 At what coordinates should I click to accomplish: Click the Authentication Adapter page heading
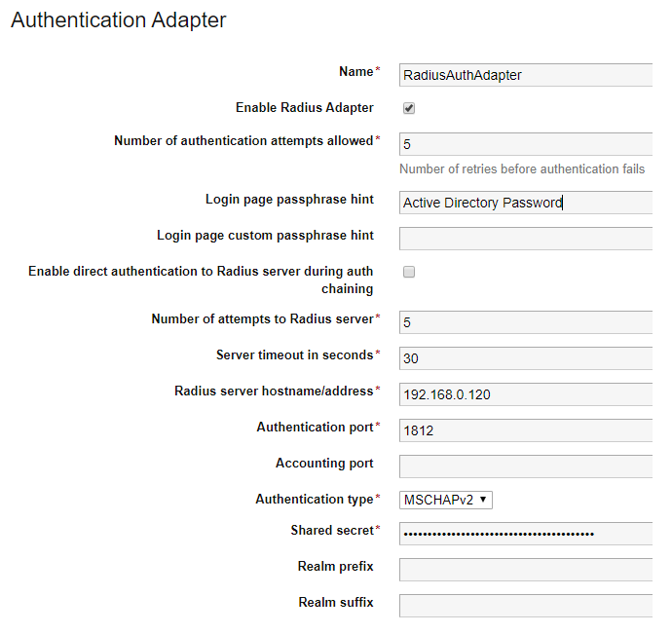click(118, 19)
